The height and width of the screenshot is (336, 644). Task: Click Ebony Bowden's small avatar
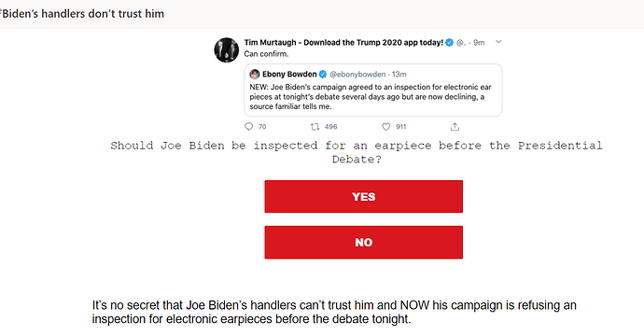255,75
